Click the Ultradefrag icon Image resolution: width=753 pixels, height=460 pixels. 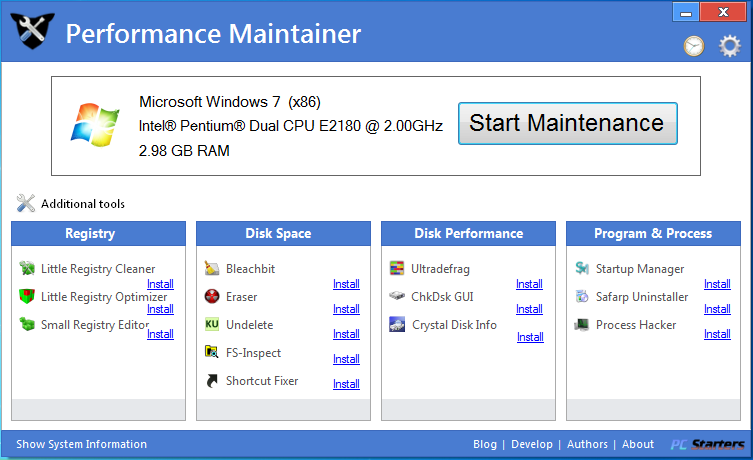397,268
